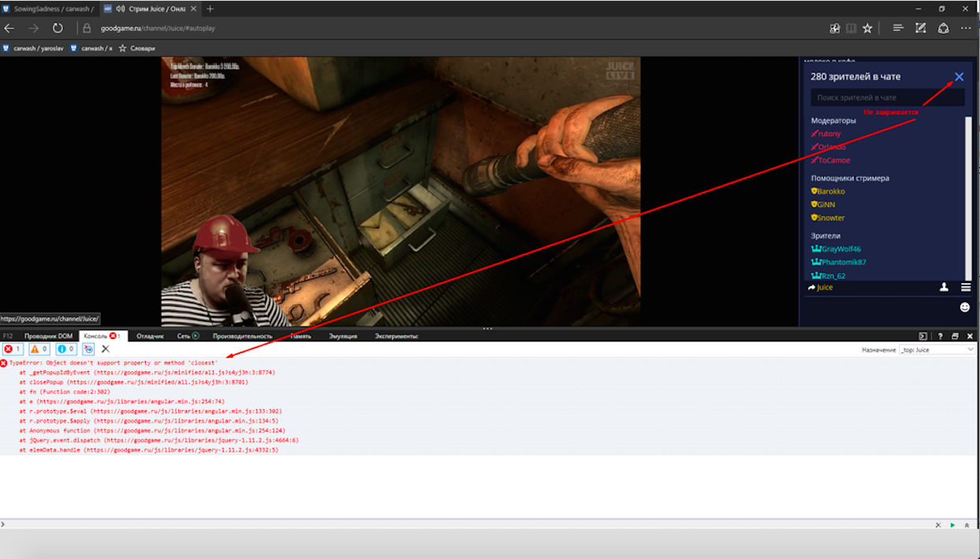
Task: Clear the console with X icon
Action: tap(106, 348)
